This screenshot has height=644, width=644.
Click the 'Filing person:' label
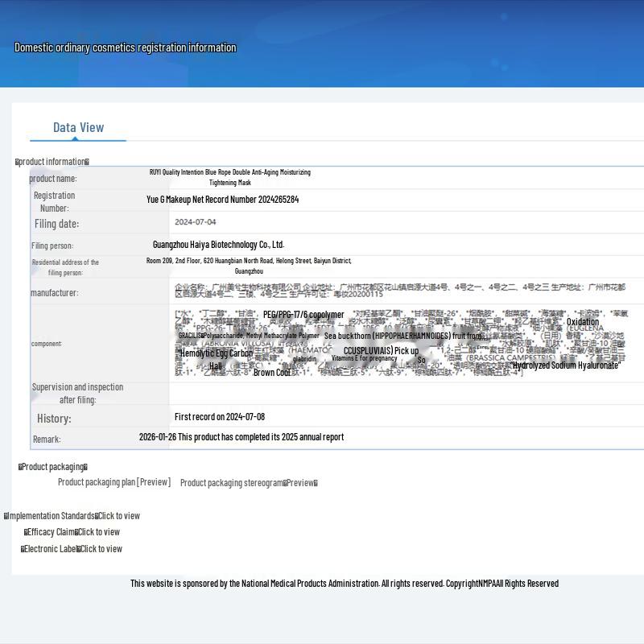pyautogui.click(x=52, y=246)
